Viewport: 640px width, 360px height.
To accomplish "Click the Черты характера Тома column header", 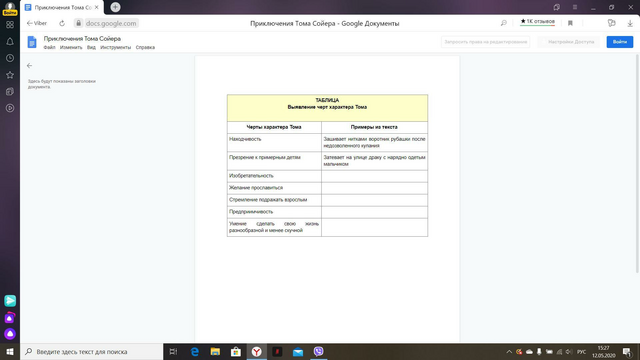I will pos(274,127).
